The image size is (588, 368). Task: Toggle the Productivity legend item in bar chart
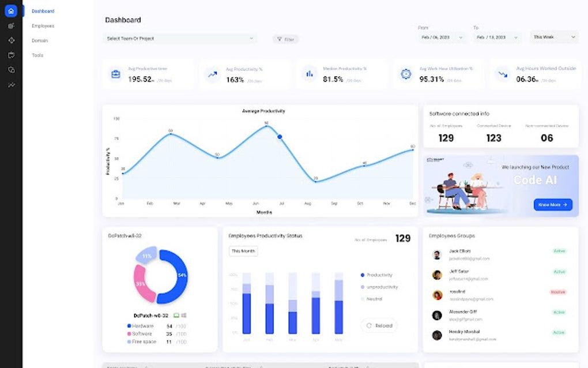pos(376,275)
